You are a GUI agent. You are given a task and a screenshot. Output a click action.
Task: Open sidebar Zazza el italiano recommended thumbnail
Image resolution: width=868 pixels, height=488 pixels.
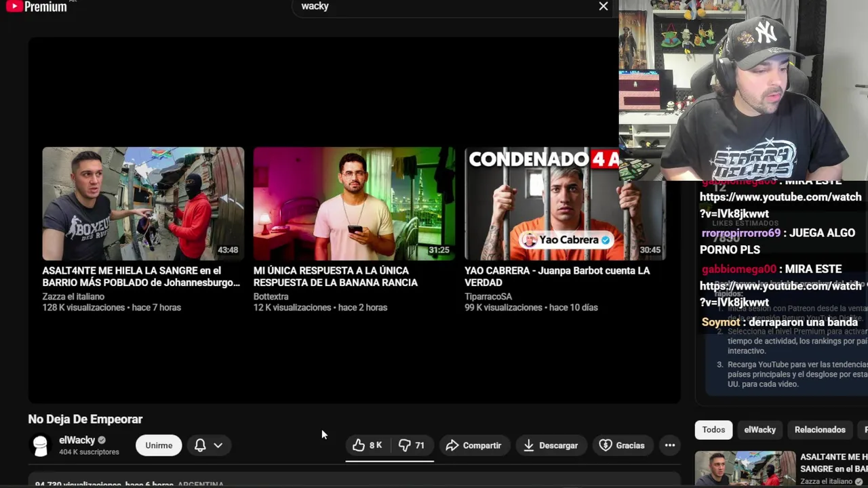point(745,469)
